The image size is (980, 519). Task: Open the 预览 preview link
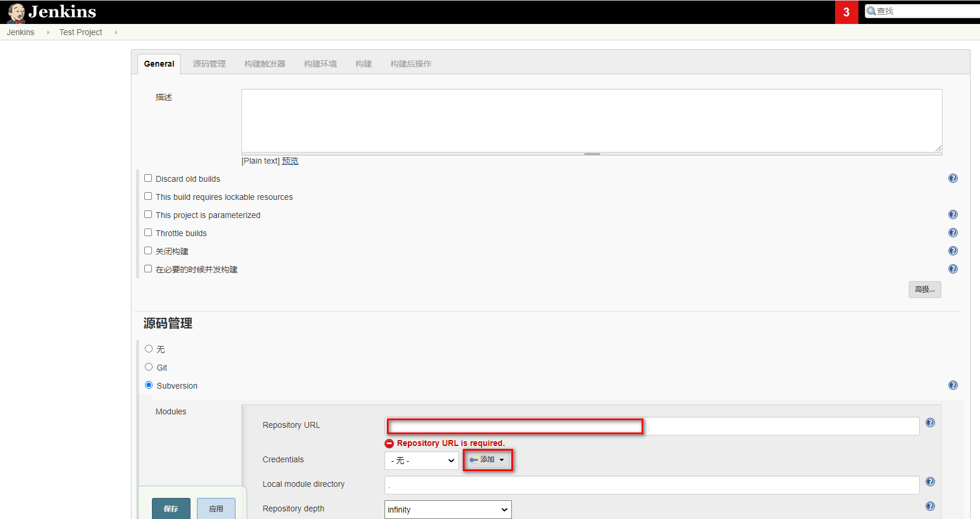pyautogui.click(x=290, y=161)
